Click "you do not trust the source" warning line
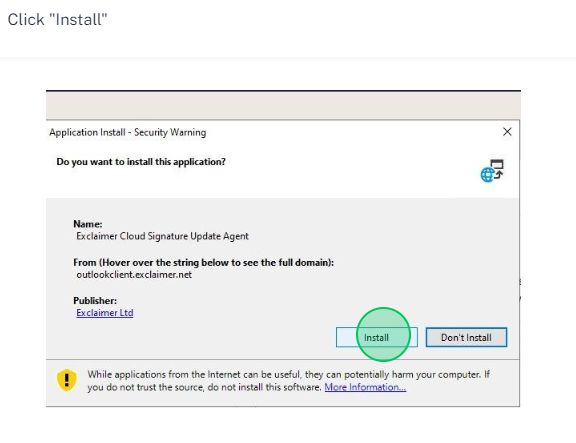 pos(204,387)
